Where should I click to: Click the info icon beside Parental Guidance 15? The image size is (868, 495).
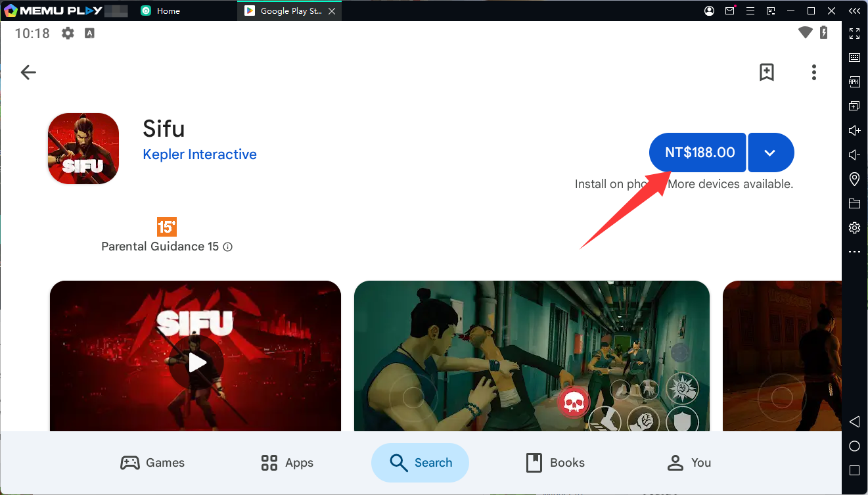[228, 247]
